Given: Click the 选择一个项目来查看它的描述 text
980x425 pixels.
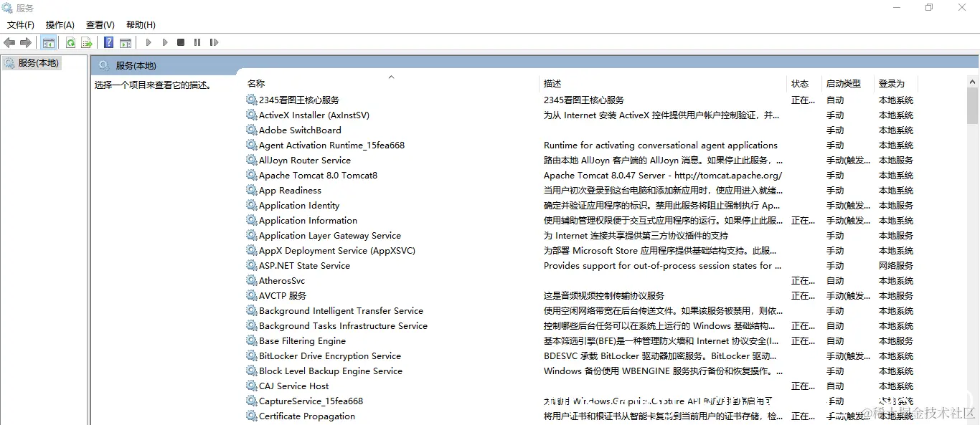Looking at the screenshot, I should (x=154, y=85).
